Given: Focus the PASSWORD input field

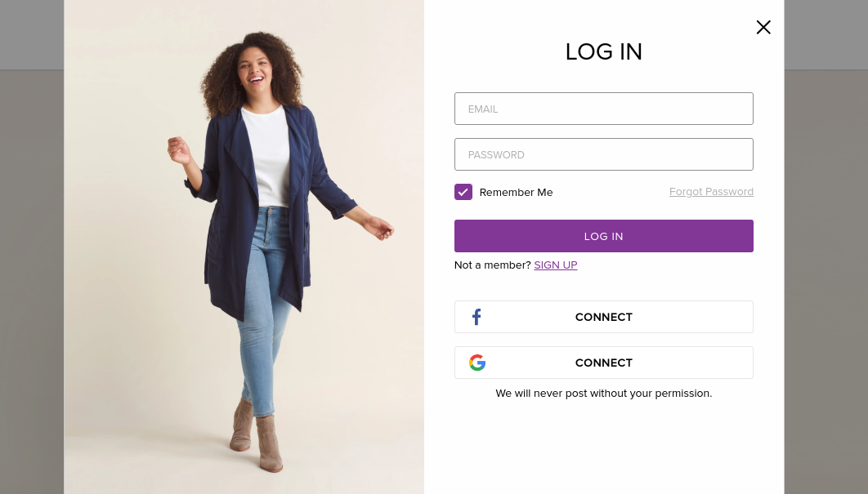Looking at the screenshot, I should [604, 154].
